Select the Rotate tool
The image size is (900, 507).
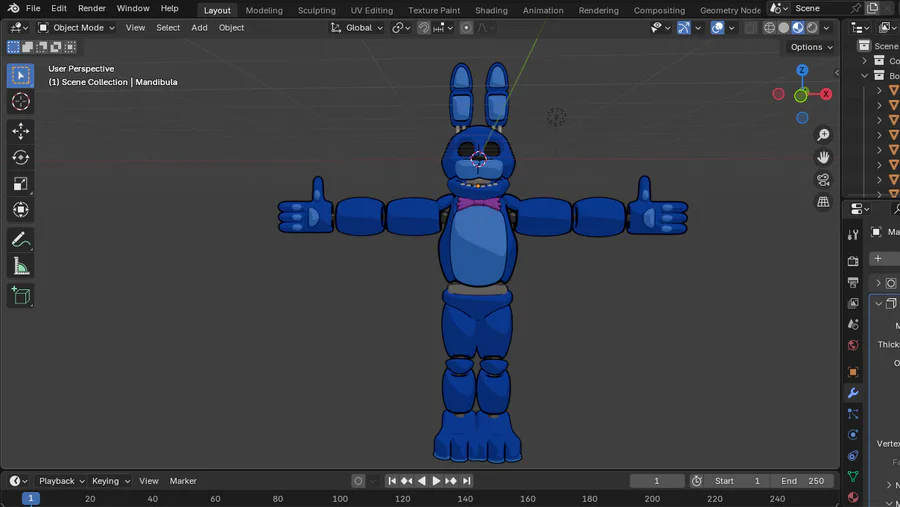tap(21, 157)
